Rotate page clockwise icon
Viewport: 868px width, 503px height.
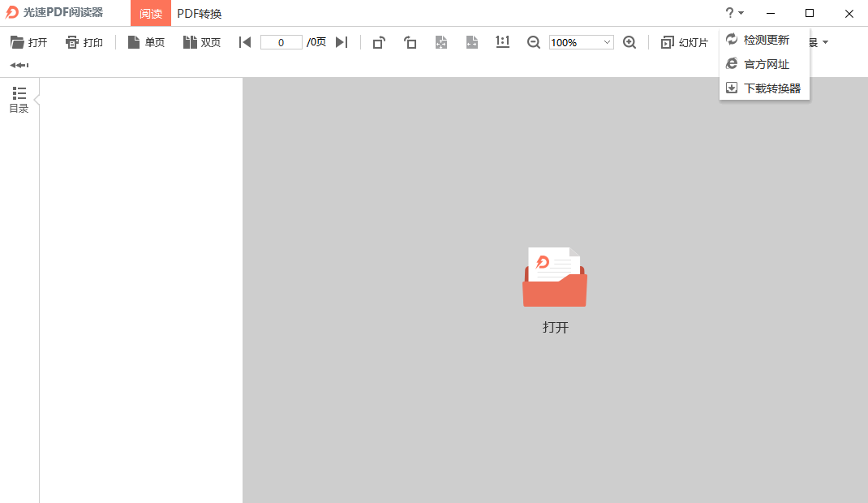379,42
